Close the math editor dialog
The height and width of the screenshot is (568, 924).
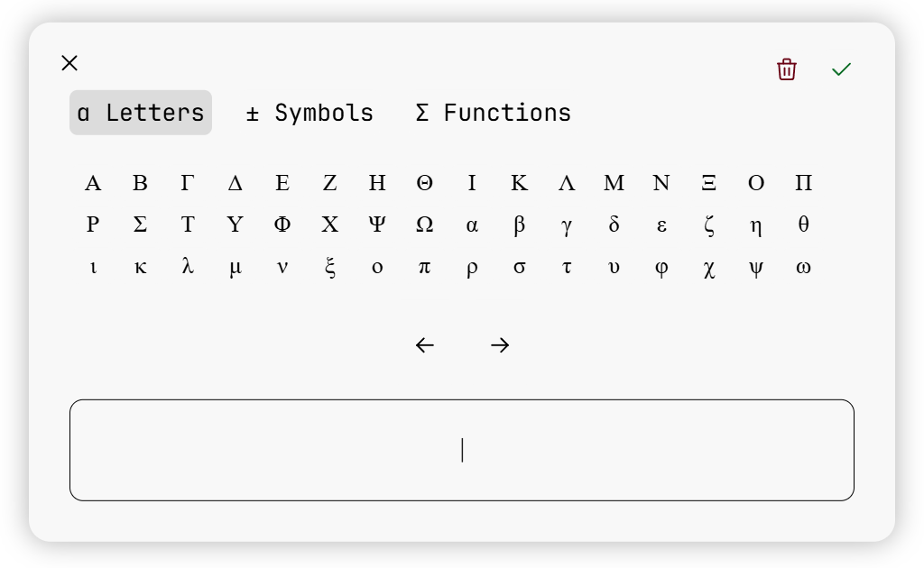(69, 63)
